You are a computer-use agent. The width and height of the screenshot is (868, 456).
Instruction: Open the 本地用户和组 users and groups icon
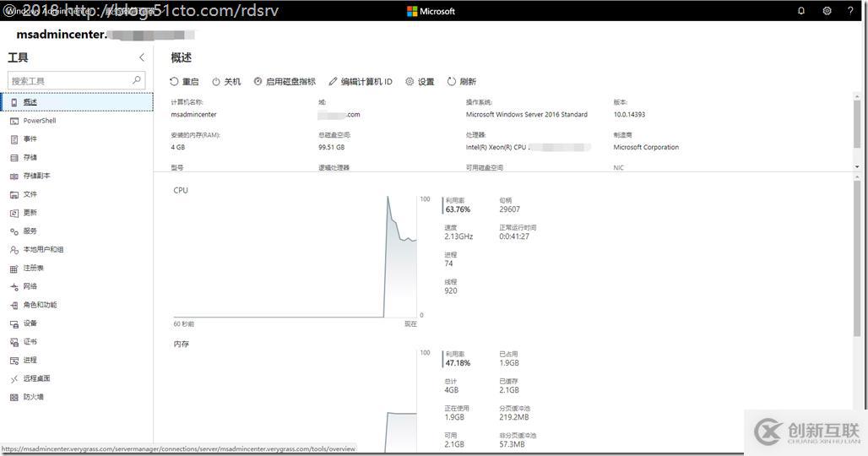[14, 250]
